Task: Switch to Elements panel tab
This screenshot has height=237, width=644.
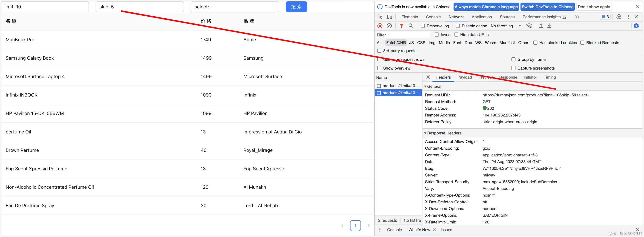Action: pos(410,17)
